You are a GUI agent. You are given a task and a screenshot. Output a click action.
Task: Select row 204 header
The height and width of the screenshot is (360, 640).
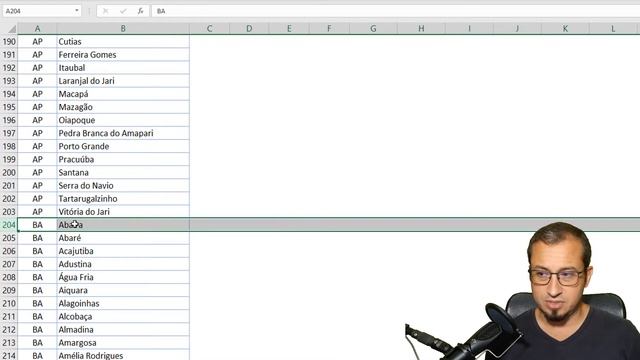pyautogui.click(x=9, y=225)
